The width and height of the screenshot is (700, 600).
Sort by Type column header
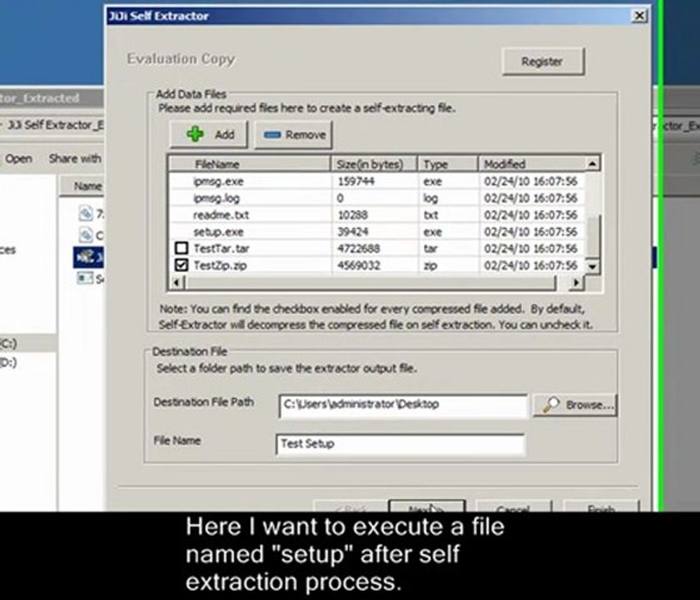pos(447,164)
